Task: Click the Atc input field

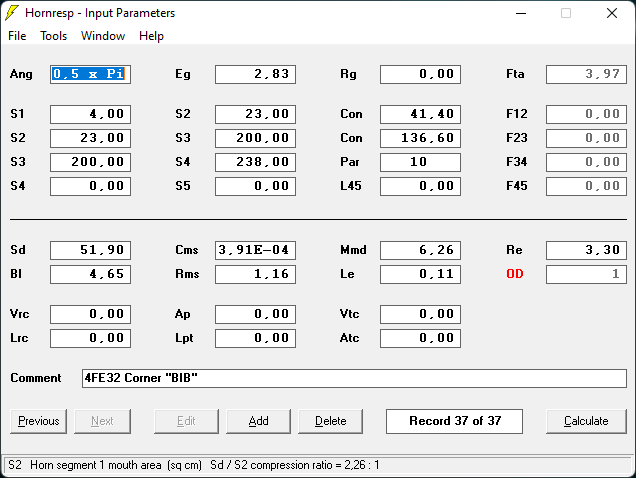Action: 420,338
